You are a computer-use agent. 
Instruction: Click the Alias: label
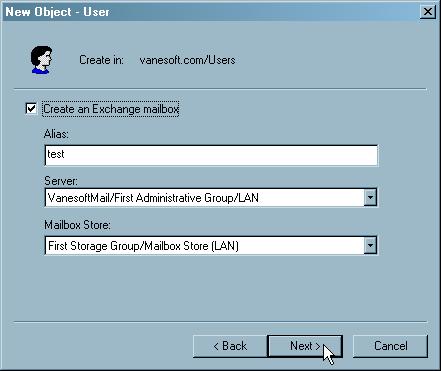coord(56,134)
